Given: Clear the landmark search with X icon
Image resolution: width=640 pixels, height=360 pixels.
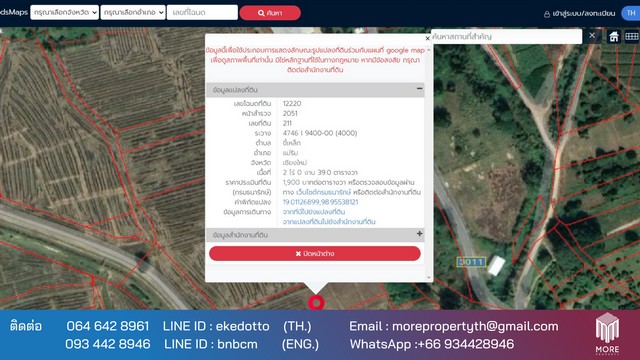Looking at the screenshot, I should (x=592, y=36).
